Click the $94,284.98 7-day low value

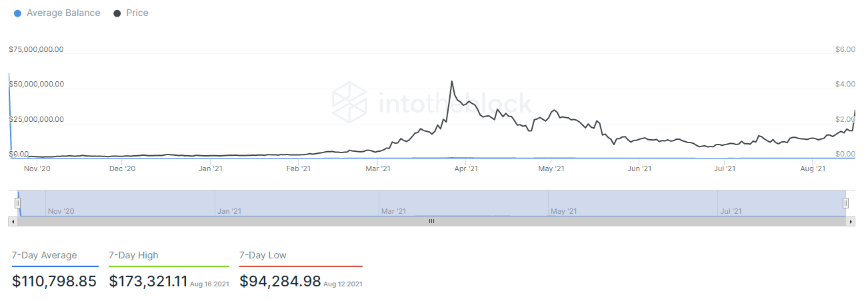point(280,282)
